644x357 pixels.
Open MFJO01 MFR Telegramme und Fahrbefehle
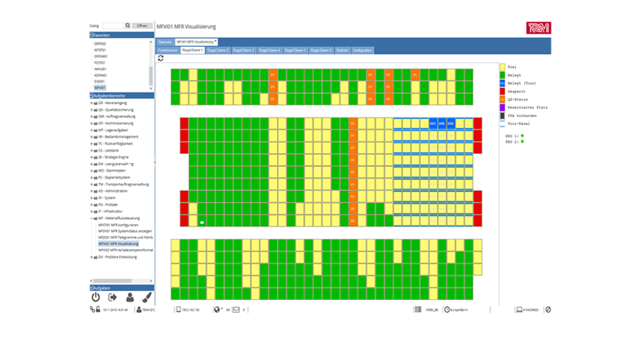pyautogui.click(x=126, y=237)
